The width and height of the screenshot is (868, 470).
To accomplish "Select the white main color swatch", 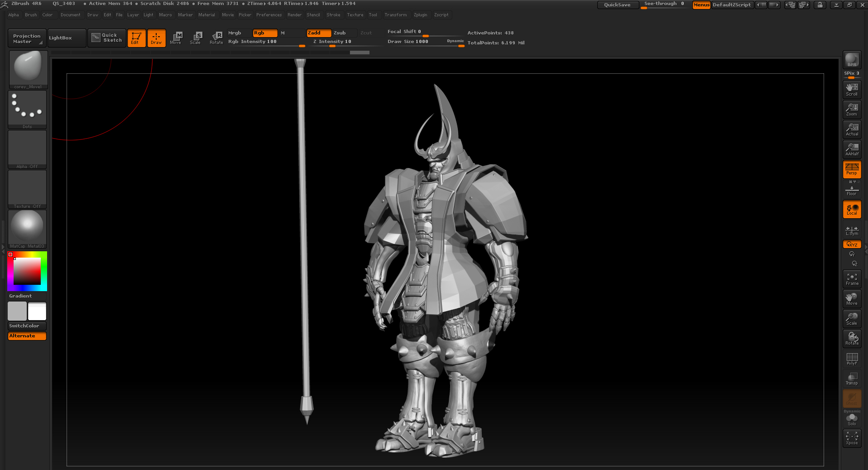I will pos(37,311).
